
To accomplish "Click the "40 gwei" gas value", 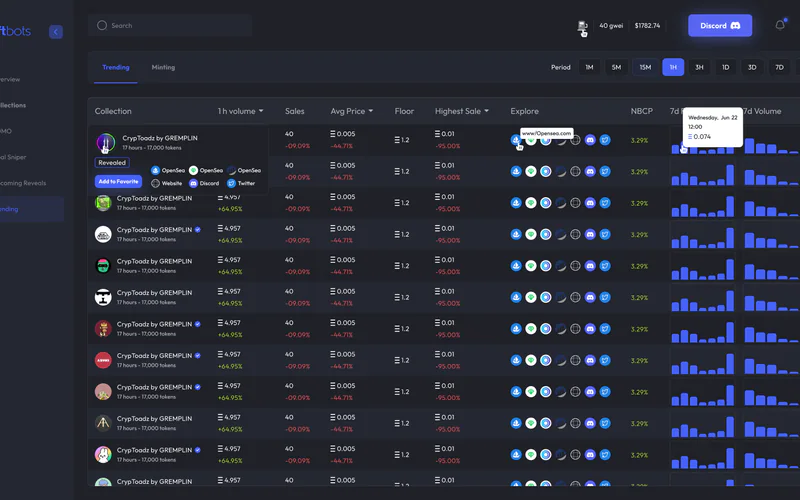I will click(x=611, y=26).
